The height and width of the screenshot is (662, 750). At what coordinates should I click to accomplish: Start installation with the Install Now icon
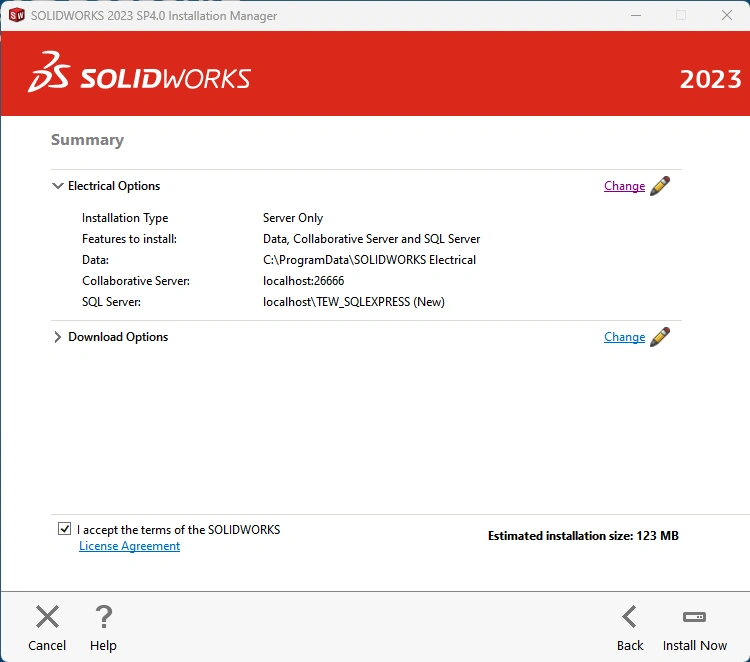(695, 617)
